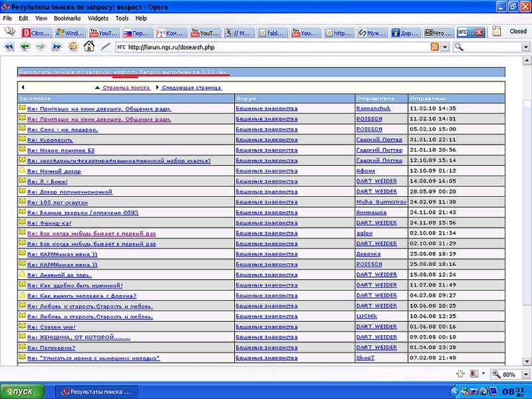Image resolution: width=532 pixels, height=399 pixels.
Task: Open the address bar history dropdown
Action: pyautogui.click(x=445, y=47)
